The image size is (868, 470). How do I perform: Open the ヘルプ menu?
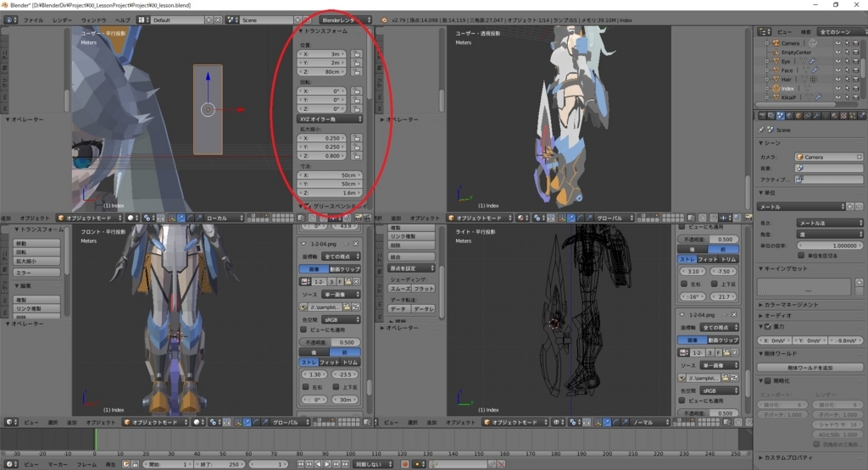122,20
